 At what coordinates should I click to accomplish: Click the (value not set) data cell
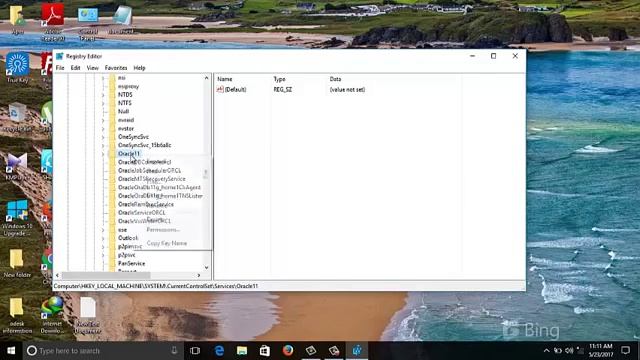(x=347, y=89)
